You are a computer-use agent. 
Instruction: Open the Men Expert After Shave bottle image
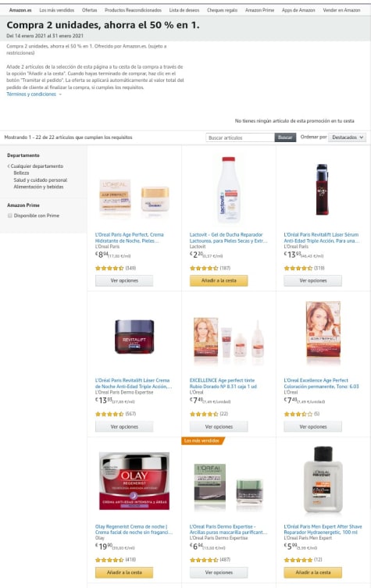click(323, 479)
